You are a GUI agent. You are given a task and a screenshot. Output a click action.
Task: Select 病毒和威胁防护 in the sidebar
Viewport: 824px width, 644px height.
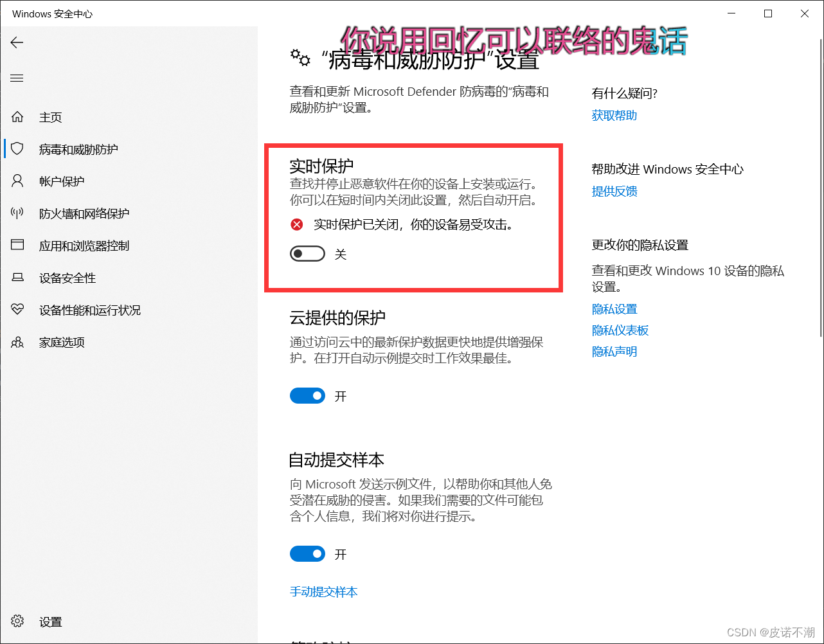pos(78,149)
